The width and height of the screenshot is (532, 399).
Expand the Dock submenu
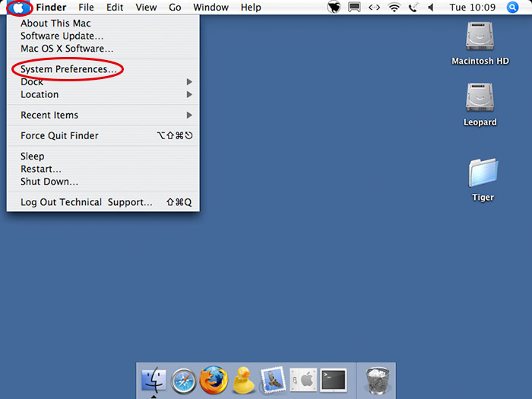103,82
